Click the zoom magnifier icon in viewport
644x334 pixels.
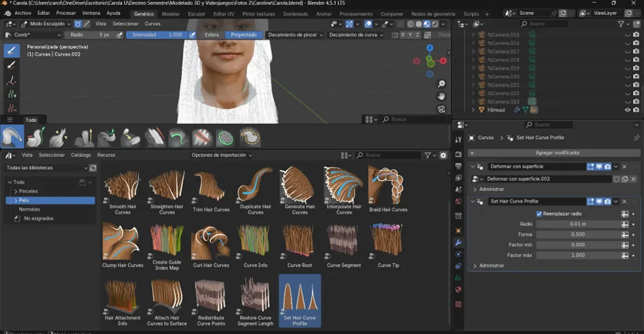[442, 82]
